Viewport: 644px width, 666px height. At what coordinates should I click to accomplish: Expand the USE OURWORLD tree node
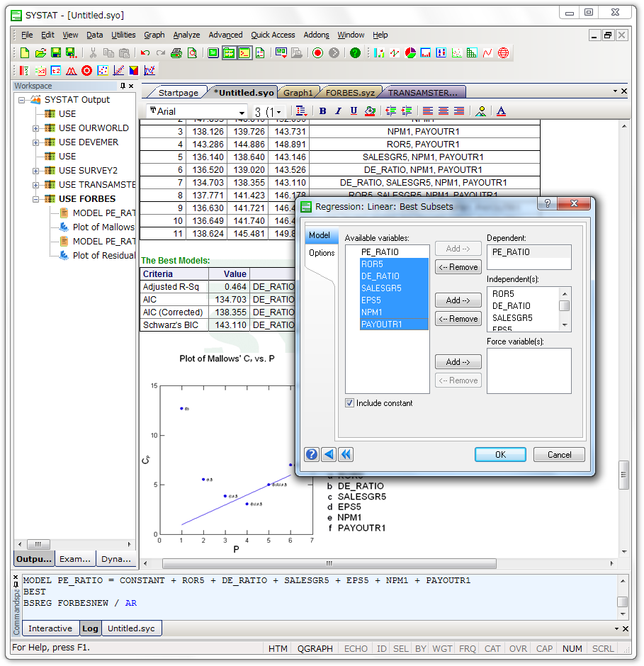click(35, 128)
